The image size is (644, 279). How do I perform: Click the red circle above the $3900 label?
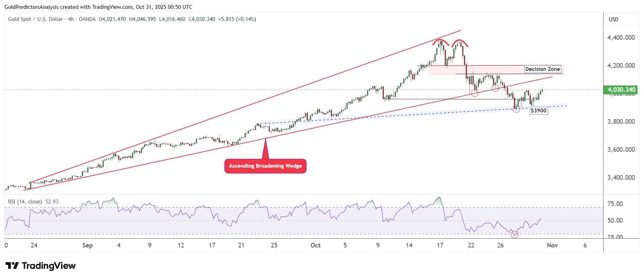point(516,109)
